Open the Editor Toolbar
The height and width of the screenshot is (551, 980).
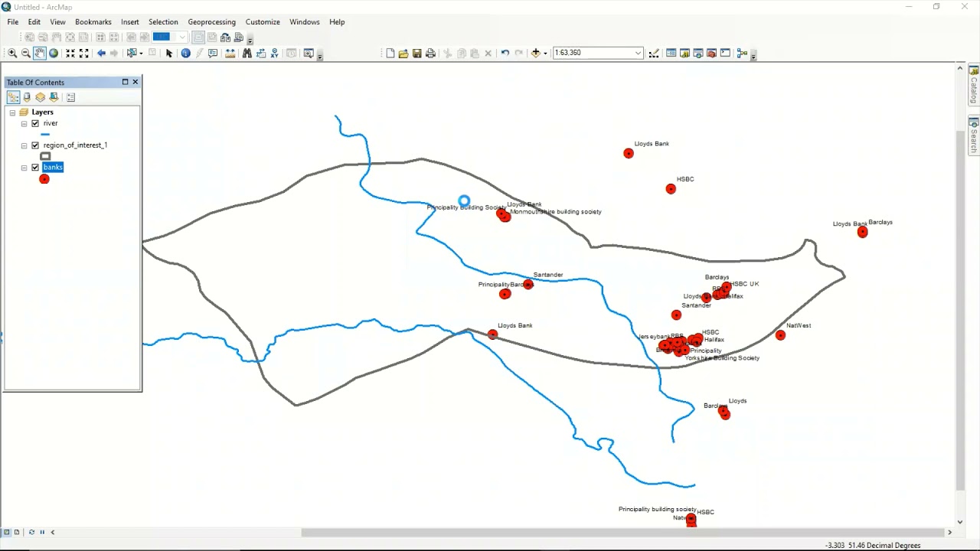653,53
